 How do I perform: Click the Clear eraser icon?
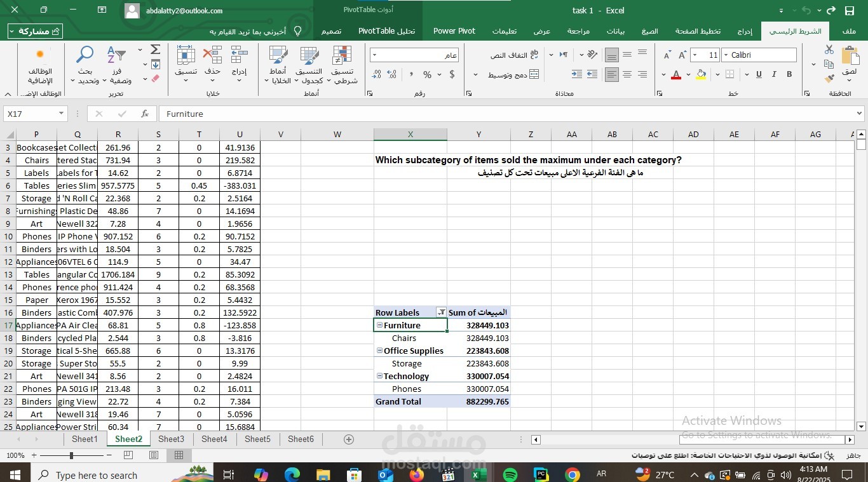point(155,79)
